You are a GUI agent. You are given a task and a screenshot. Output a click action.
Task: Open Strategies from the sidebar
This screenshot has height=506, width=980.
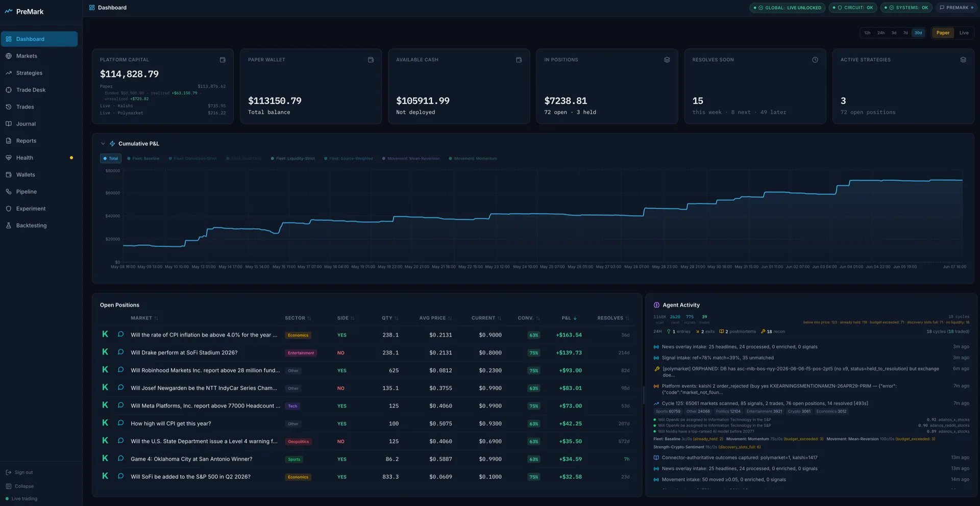(39, 73)
